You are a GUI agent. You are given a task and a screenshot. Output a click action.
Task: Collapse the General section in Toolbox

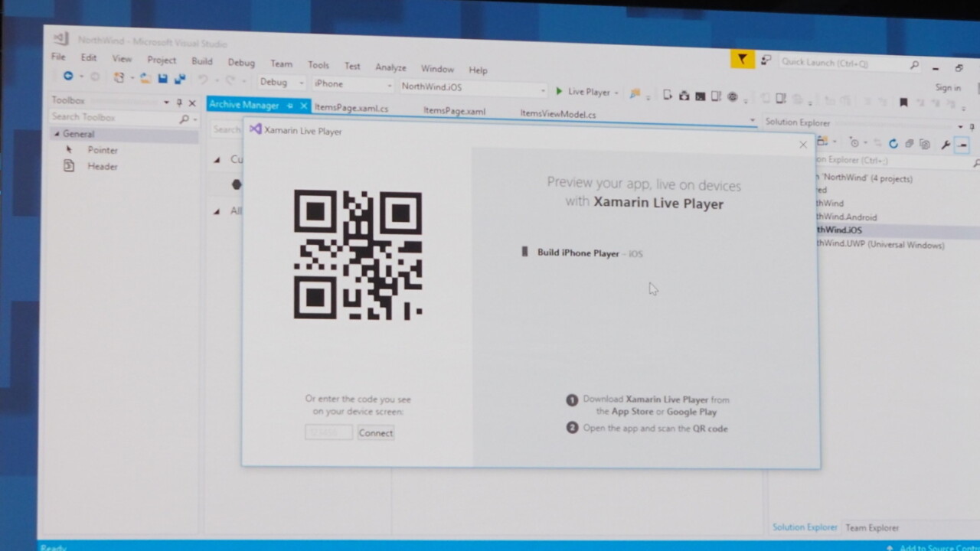pyautogui.click(x=56, y=134)
